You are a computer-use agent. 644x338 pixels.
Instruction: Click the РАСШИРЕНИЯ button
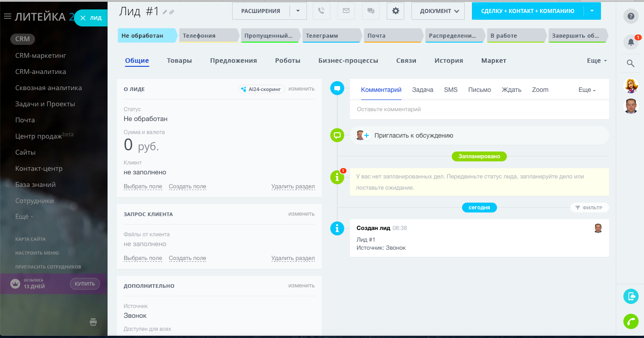[x=261, y=11]
